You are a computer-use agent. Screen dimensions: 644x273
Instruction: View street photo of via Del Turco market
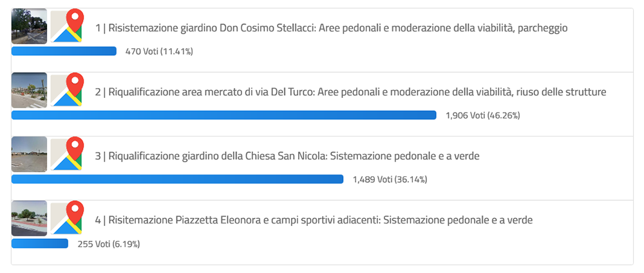[x=29, y=90]
